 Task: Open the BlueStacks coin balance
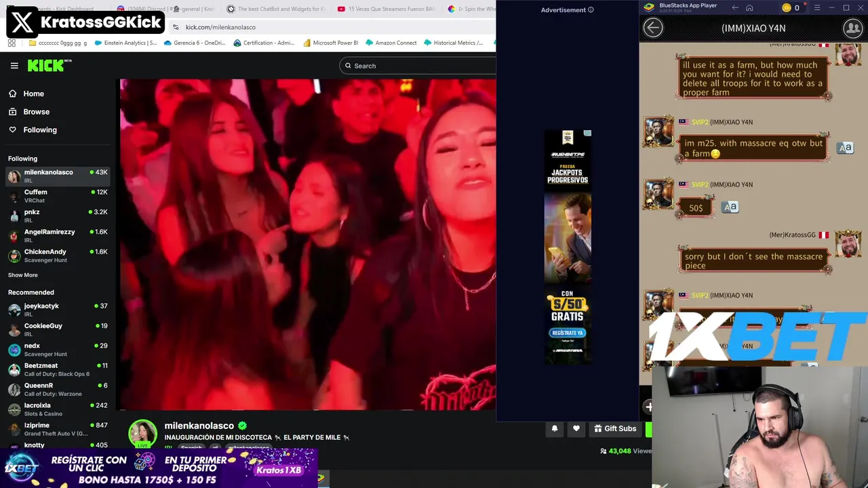[791, 8]
